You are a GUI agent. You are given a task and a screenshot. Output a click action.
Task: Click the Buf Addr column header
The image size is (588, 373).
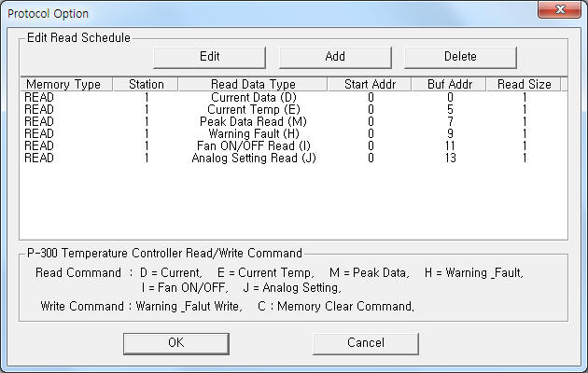point(449,84)
